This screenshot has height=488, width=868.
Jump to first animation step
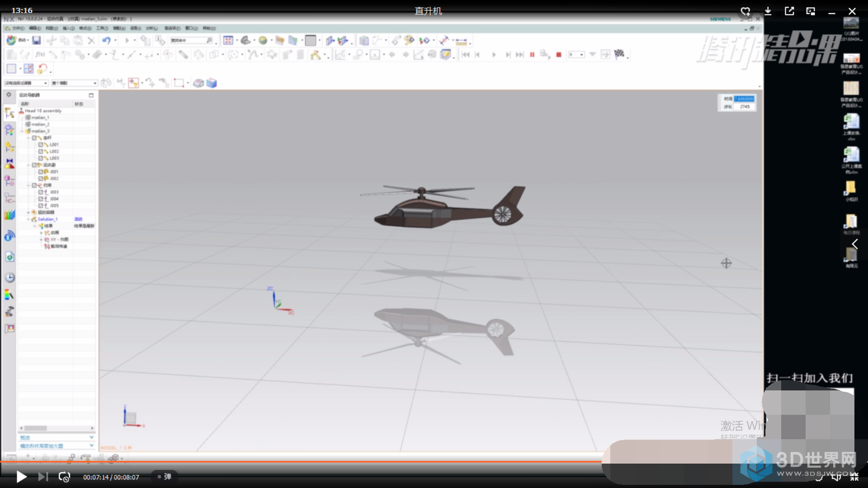click(x=466, y=55)
